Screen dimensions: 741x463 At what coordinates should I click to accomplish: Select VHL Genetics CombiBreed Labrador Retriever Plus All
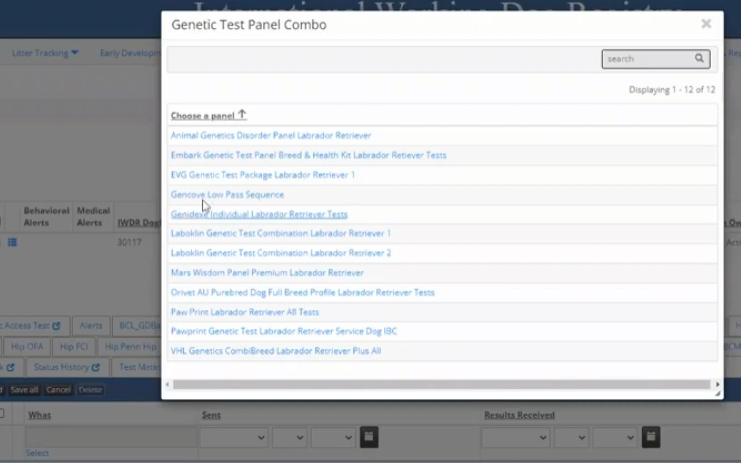pyautogui.click(x=276, y=351)
